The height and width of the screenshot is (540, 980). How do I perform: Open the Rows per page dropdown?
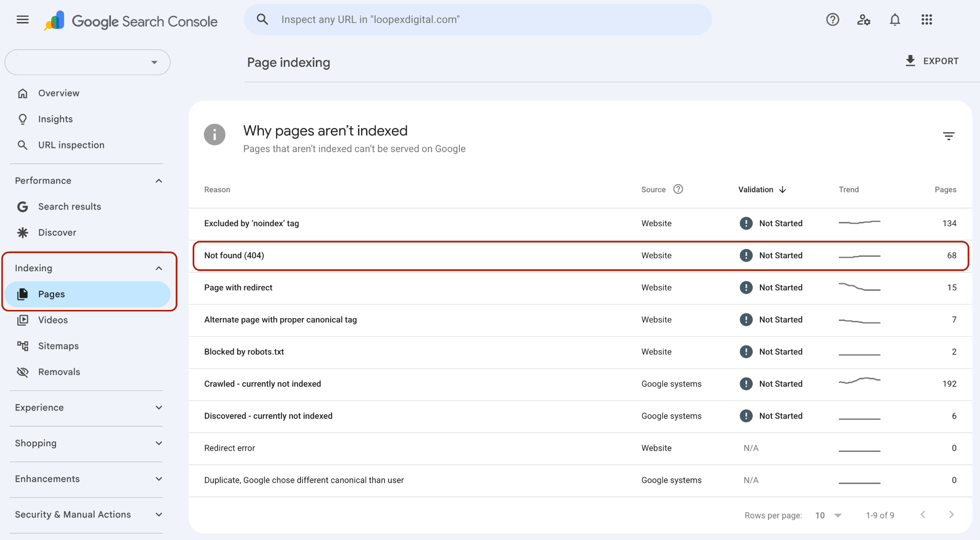coord(828,515)
